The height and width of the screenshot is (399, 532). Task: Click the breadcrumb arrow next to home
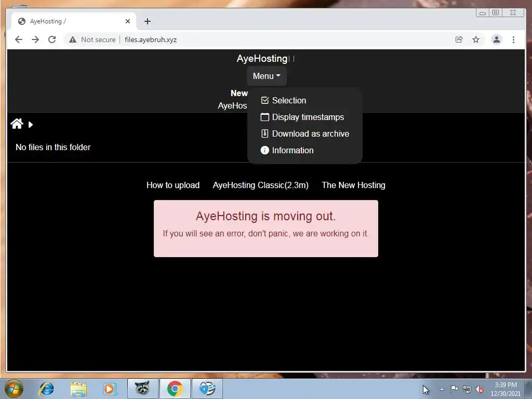[31, 125]
